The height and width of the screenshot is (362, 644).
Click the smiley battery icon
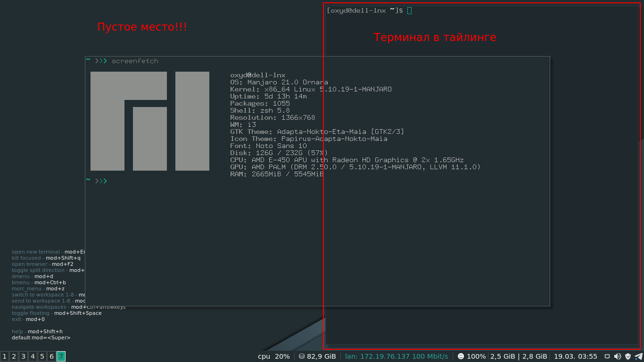(461, 356)
